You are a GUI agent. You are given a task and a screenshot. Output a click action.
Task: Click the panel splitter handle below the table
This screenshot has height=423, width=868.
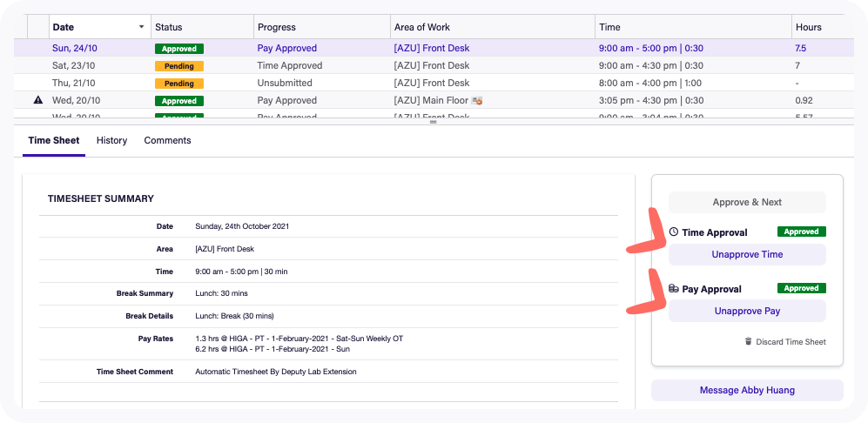pos(434,122)
